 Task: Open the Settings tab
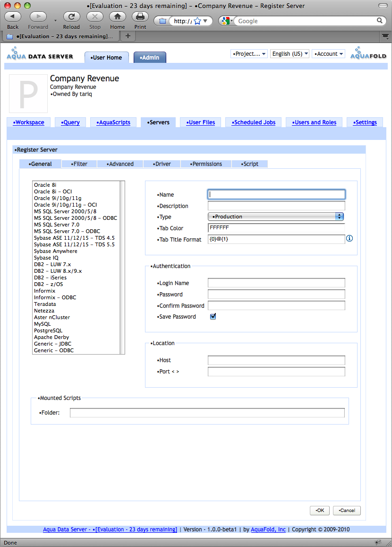[365, 122]
